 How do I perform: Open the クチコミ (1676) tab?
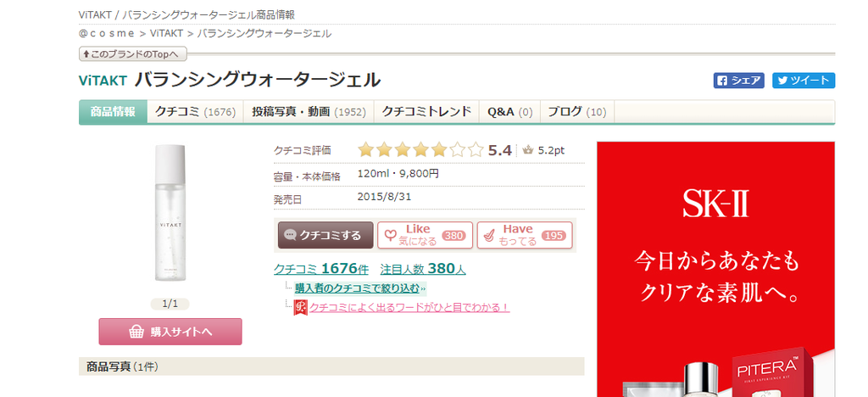pyautogui.click(x=196, y=111)
